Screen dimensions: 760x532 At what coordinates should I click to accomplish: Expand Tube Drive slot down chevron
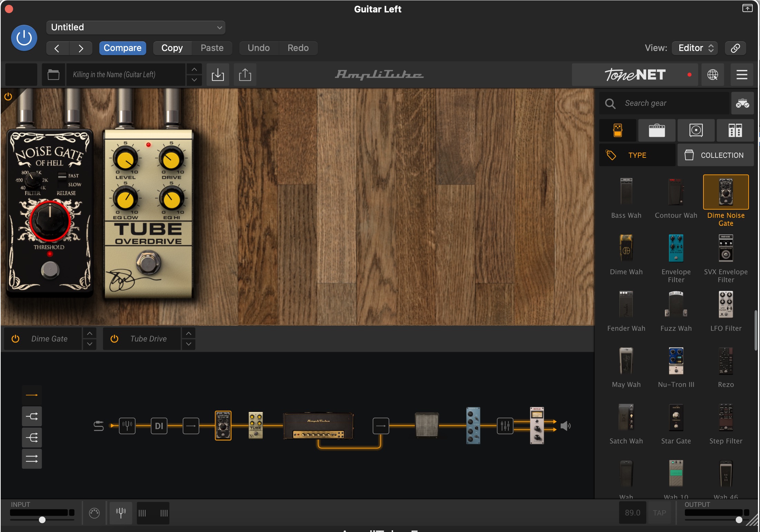[189, 344]
